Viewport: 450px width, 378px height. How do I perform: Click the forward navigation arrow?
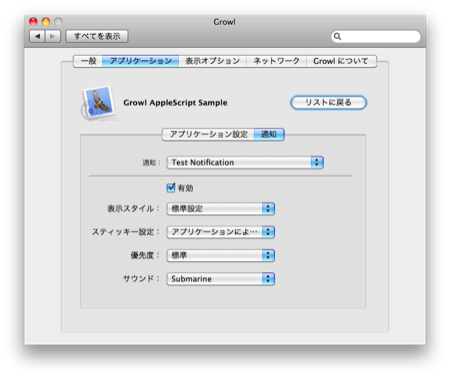click(53, 36)
